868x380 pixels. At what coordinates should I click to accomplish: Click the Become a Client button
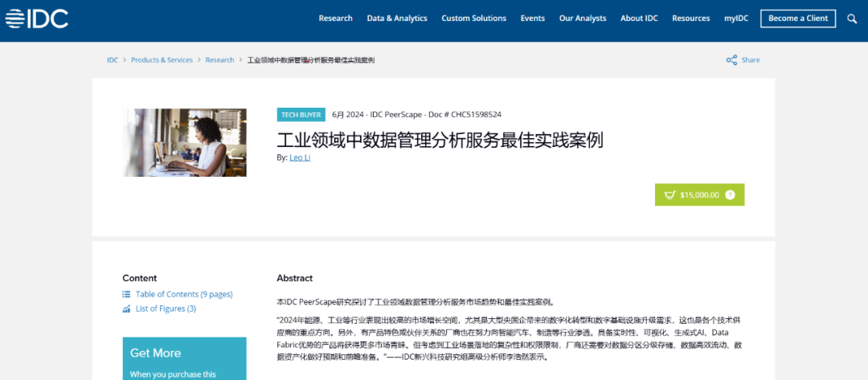tap(798, 18)
